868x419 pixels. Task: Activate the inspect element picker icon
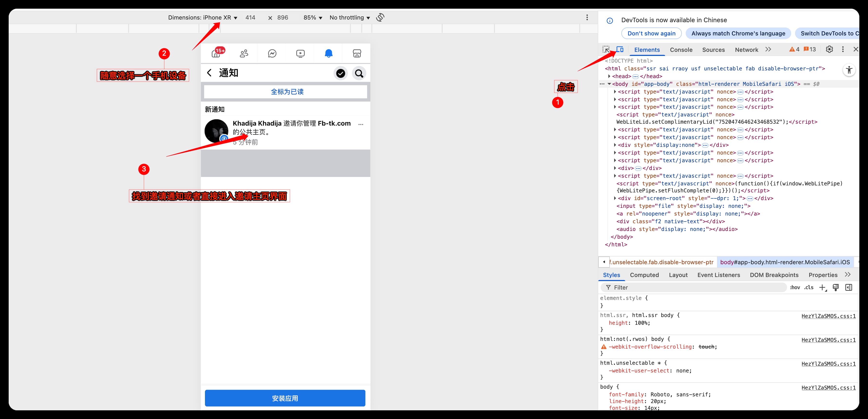tap(606, 50)
